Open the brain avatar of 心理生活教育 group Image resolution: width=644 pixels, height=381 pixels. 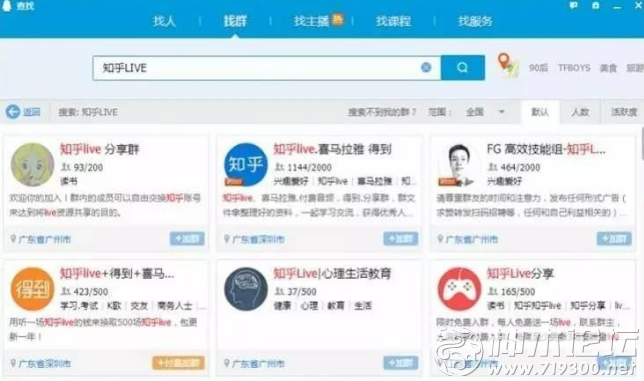(x=246, y=289)
